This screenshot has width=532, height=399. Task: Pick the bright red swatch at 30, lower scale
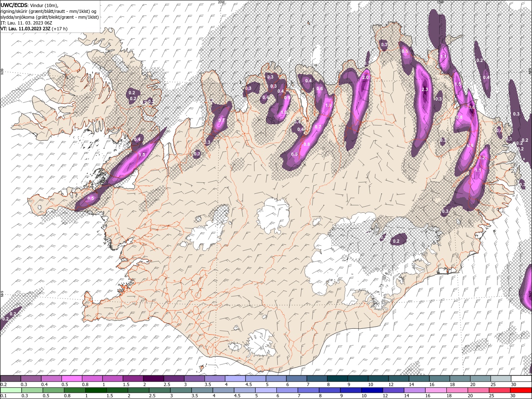[x=521, y=390]
